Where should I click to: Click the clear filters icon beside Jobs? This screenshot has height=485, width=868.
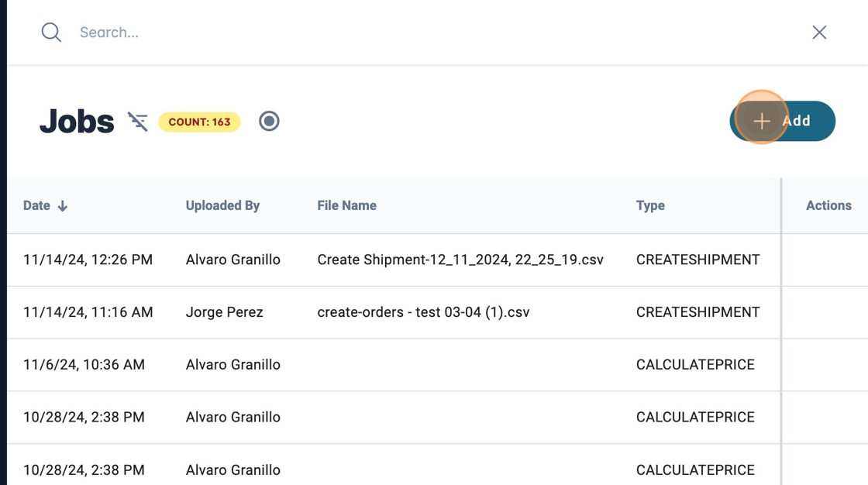pos(138,122)
